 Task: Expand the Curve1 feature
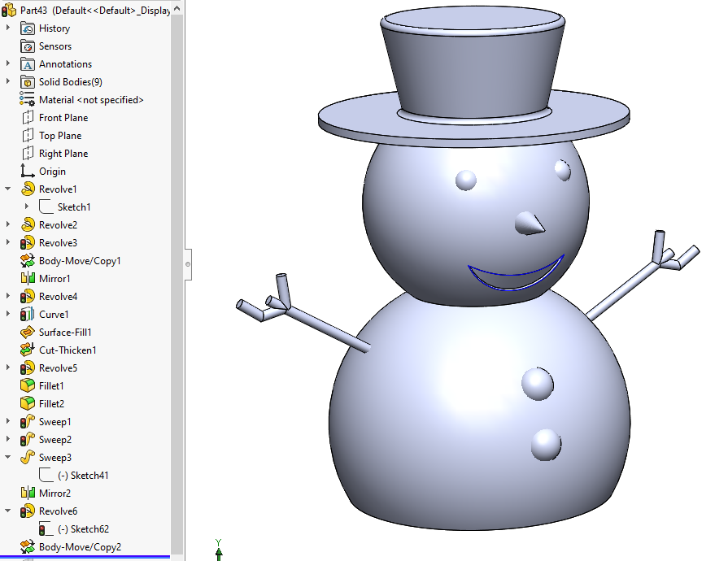pyautogui.click(x=8, y=314)
